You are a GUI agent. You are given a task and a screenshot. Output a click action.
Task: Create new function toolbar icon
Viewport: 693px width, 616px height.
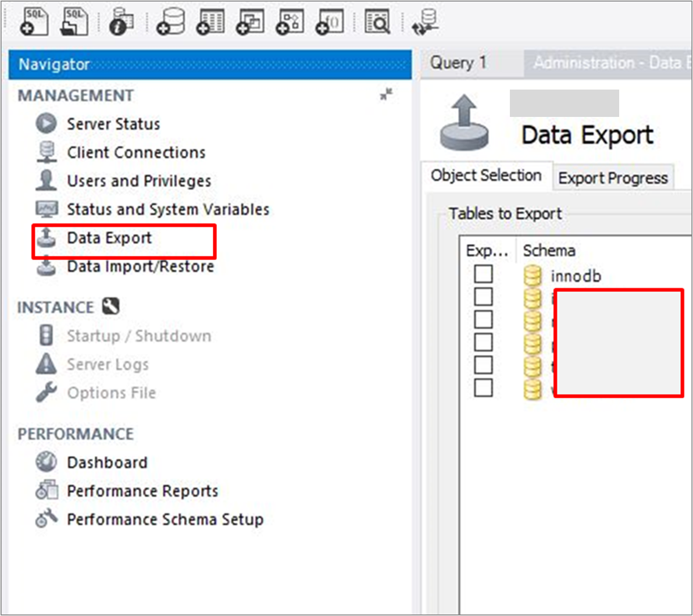[330, 21]
